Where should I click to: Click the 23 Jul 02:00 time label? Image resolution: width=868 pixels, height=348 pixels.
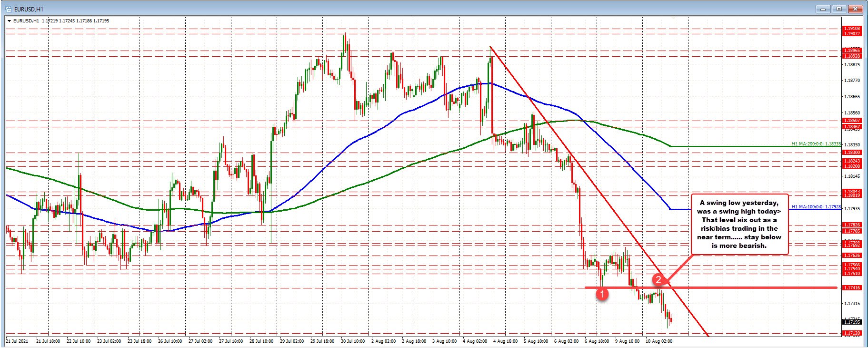pyautogui.click(x=109, y=341)
